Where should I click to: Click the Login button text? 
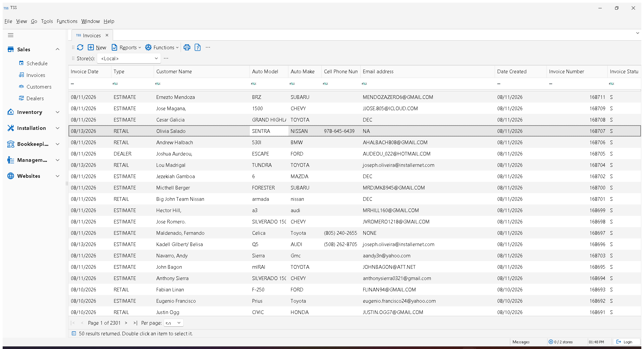click(628, 342)
